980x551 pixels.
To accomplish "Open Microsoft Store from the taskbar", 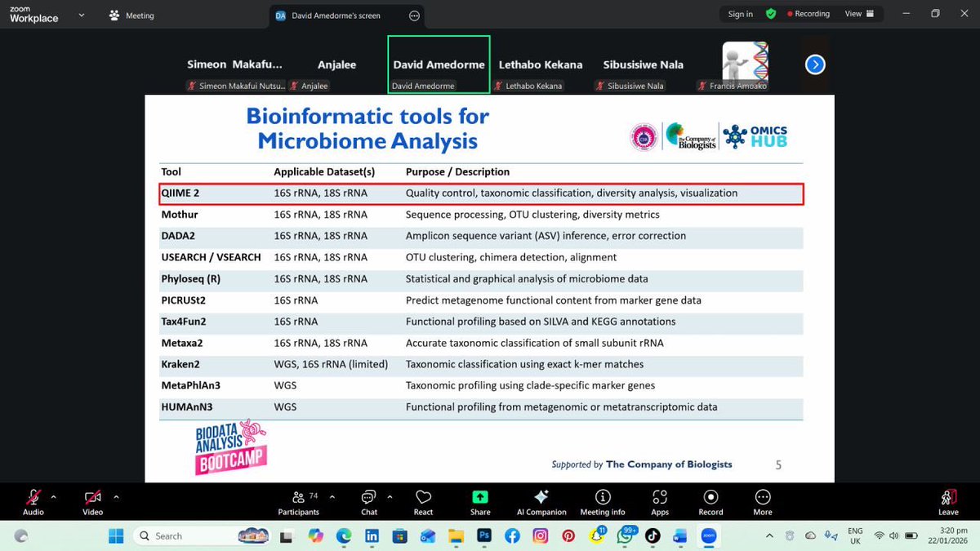I will (x=400, y=535).
